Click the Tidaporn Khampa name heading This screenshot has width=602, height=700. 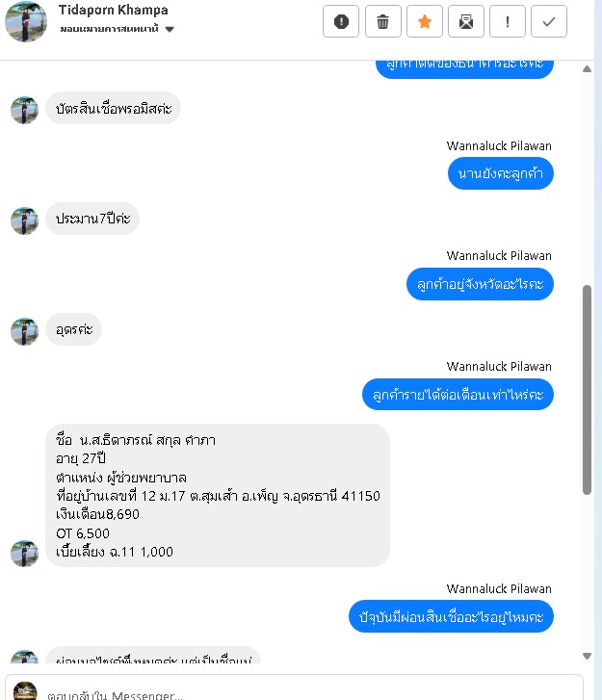(114, 10)
